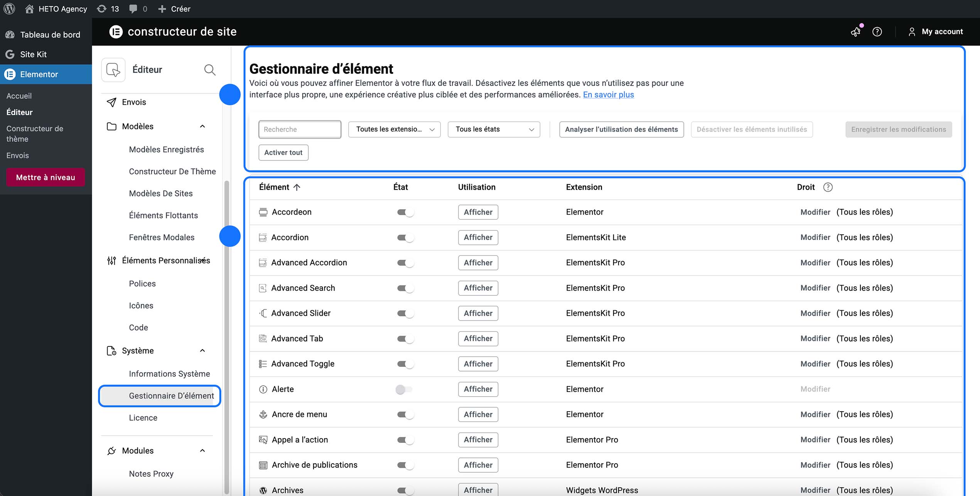The height and width of the screenshot is (496, 980).
Task: Click the 'Analyser l'utilisation des éléments' button
Action: coord(621,129)
